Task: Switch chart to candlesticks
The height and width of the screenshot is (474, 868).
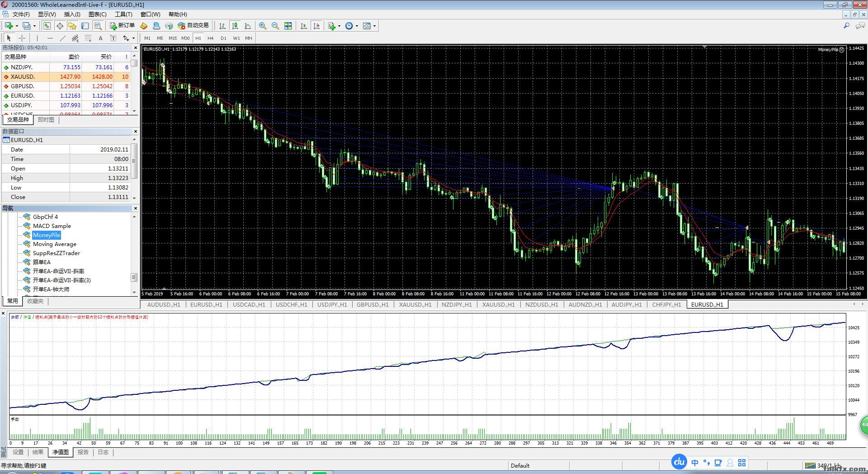Action: click(x=235, y=26)
